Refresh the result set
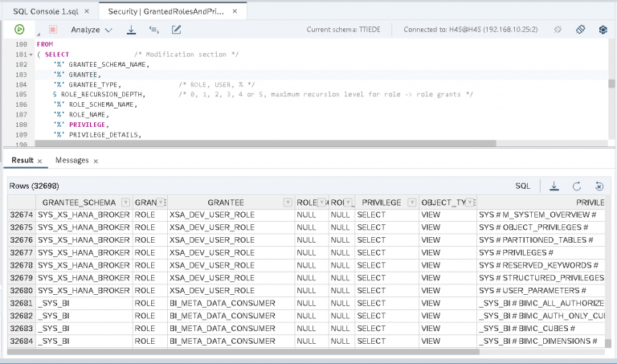This screenshot has height=364, width=617. pos(577,186)
